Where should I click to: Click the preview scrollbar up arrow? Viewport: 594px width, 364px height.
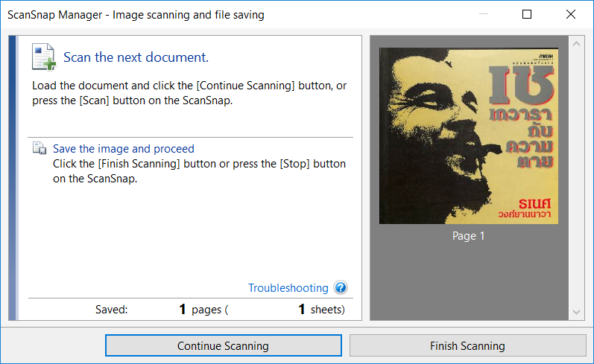(577, 44)
